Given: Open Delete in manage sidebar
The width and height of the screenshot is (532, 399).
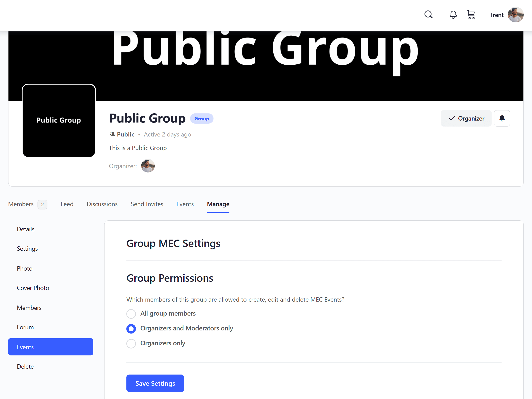Looking at the screenshot, I should pyautogui.click(x=25, y=366).
